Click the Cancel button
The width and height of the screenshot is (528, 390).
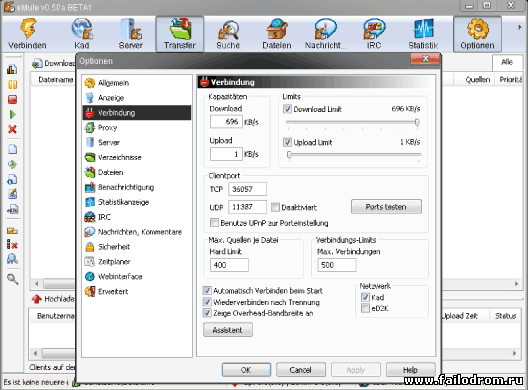click(x=301, y=370)
